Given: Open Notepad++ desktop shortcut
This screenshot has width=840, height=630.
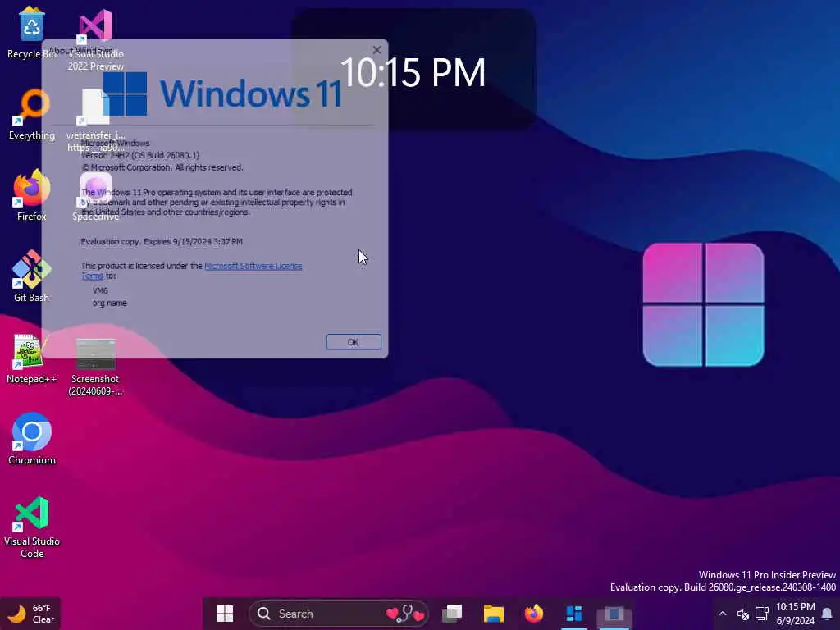Looking at the screenshot, I should point(32,358).
